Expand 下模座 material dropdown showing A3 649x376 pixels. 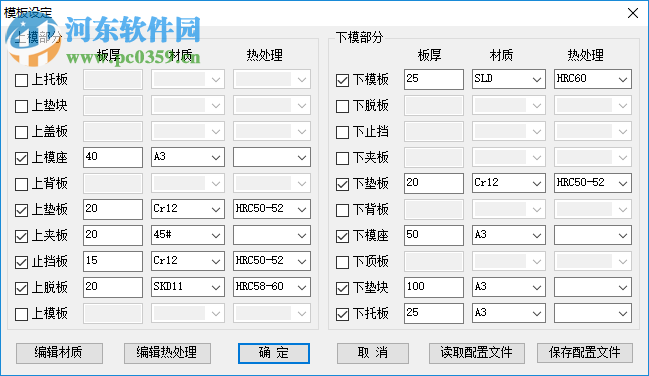click(x=509, y=235)
